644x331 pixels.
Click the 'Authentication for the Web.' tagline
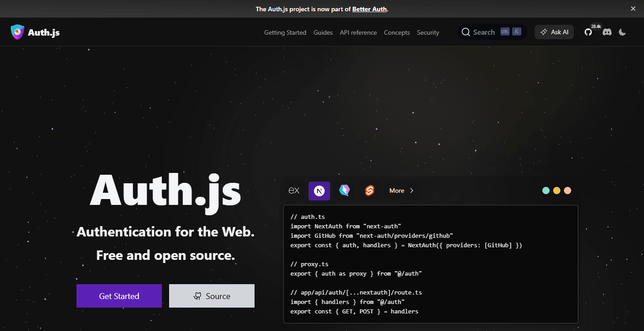[x=165, y=232]
